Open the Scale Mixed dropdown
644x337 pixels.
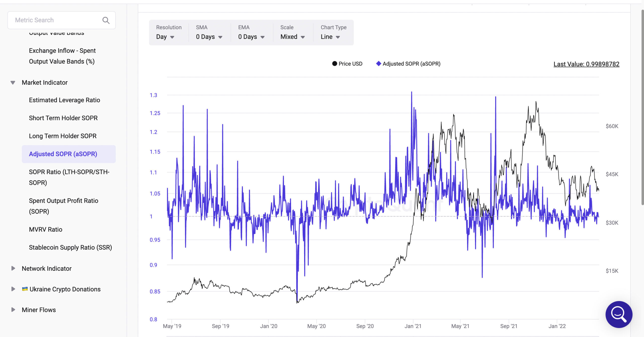293,37
